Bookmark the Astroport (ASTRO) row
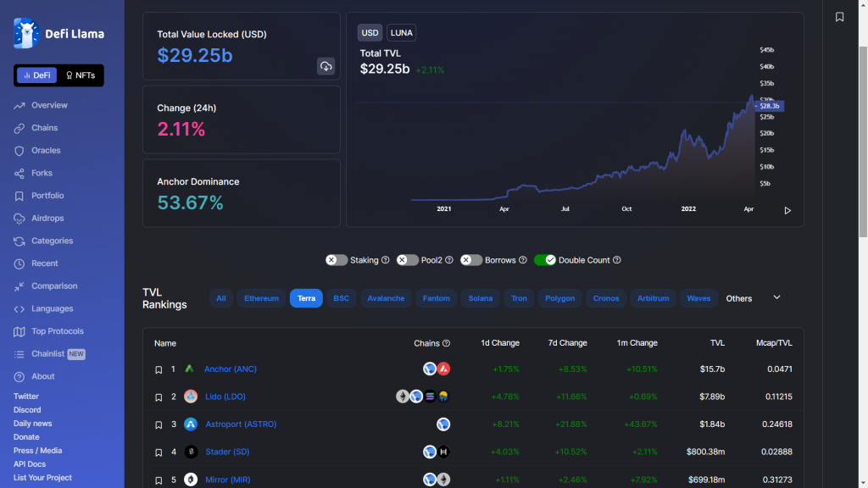The height and width of the screenshot is (488, 868). click(159, 425)
